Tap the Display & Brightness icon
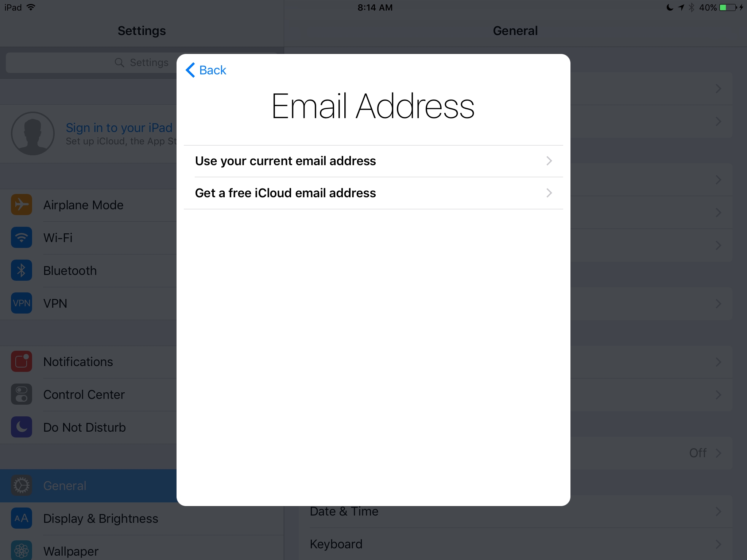747x560 pixels. click(21, 519)
